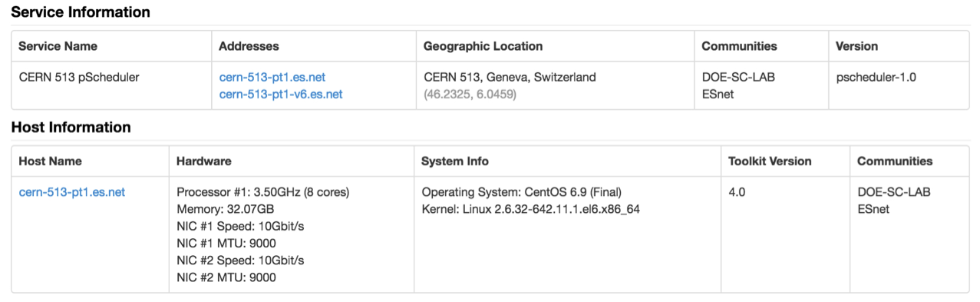The height and width of the screenshot is (302, 980).
Task: Select the Toolkit Version column header
Action: [x=770, y=161]
